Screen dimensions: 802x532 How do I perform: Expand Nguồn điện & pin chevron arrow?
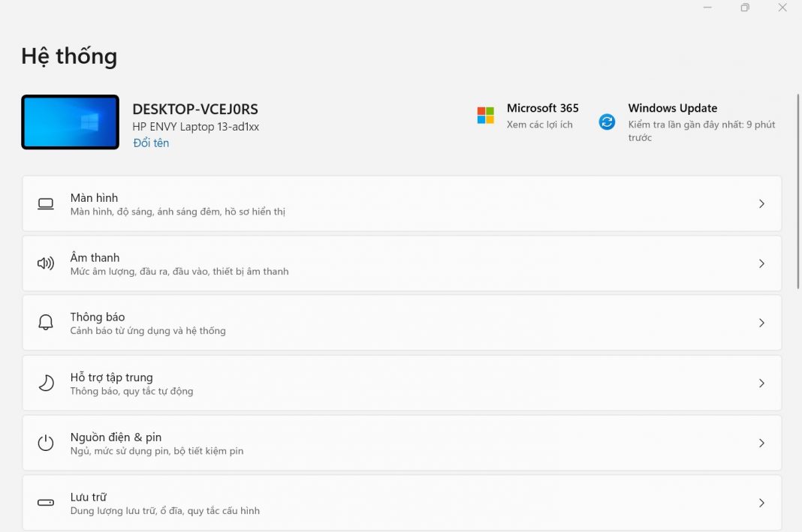click(x=761, y=443)
